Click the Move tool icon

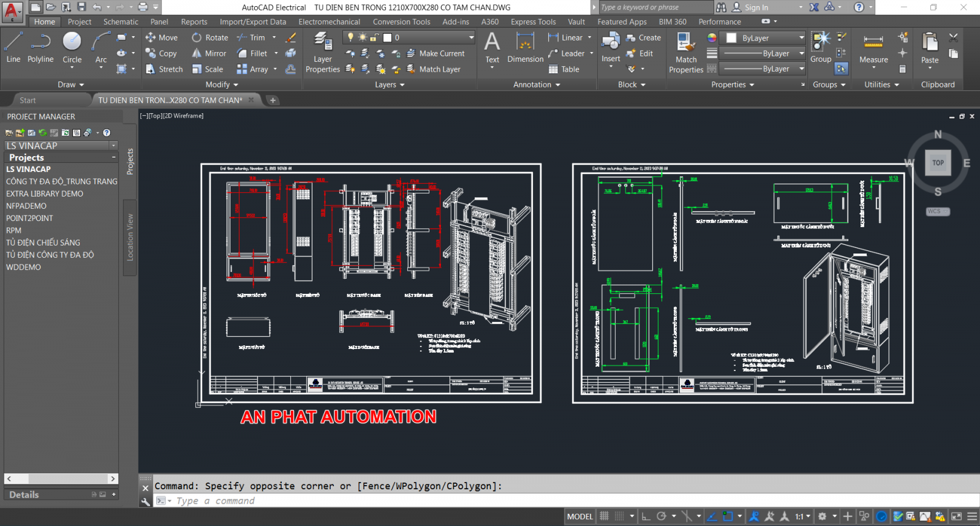[x=151, y=37]
